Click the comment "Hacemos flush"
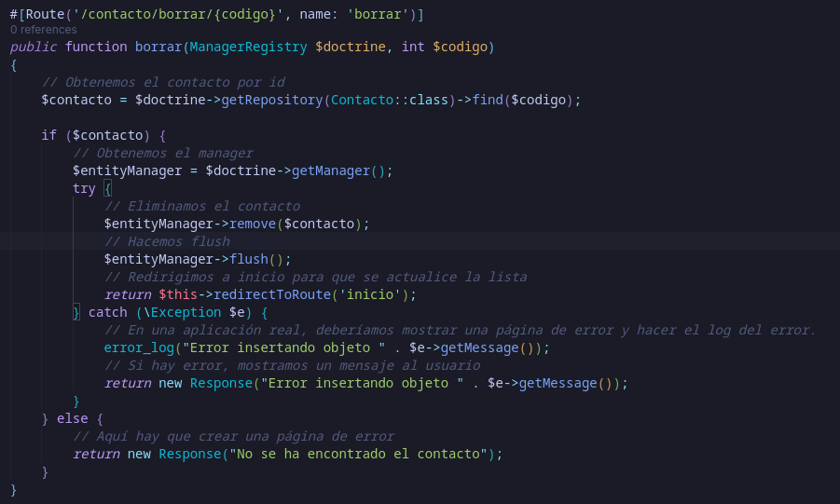This screenshot has height=504, width=840. [x=167, y=241]
